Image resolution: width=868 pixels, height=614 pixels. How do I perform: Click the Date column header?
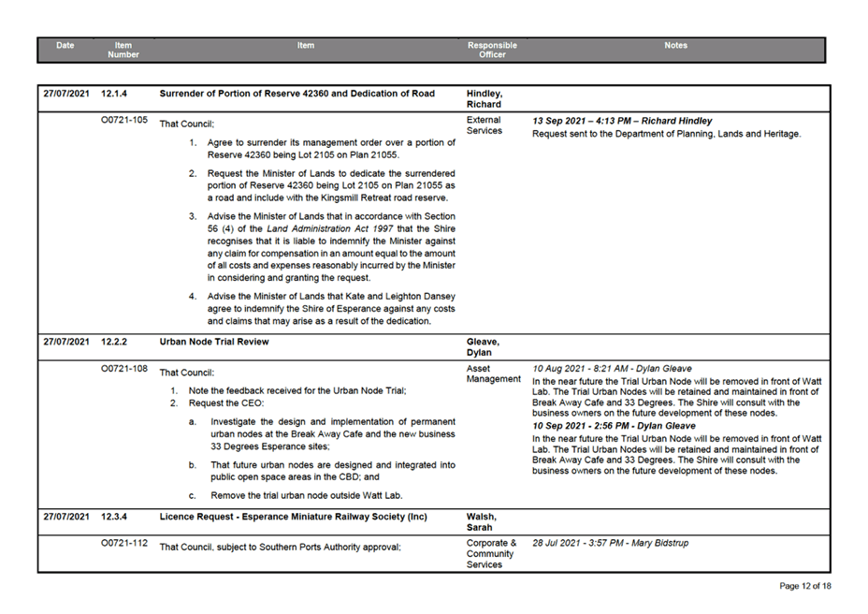(65, 45)
